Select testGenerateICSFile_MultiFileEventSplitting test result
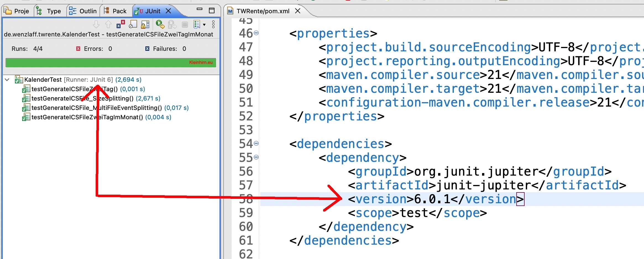This screenshot has height=259, width=644. (96, 108)
